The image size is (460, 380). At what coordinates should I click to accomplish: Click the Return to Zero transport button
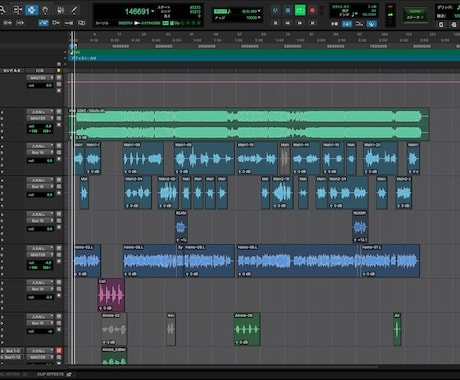(x=275, y=23)
